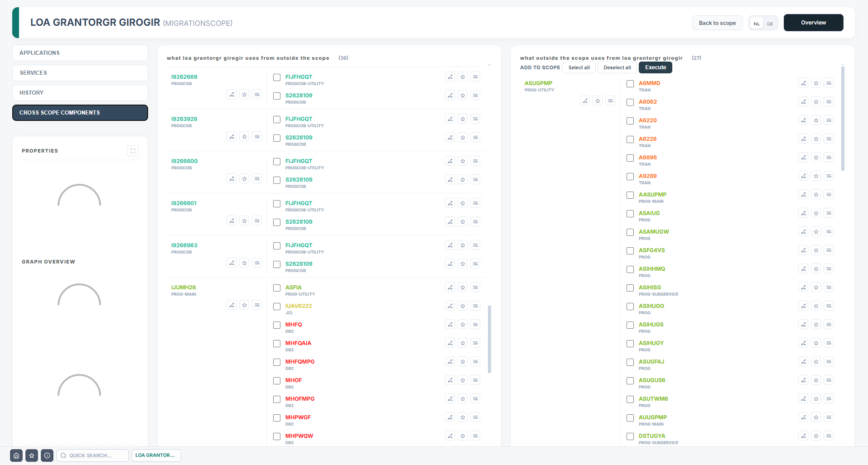Screen dimensions: 868x465
Task: Show graph for I9262669 component
Action: (x=231, y=95)
